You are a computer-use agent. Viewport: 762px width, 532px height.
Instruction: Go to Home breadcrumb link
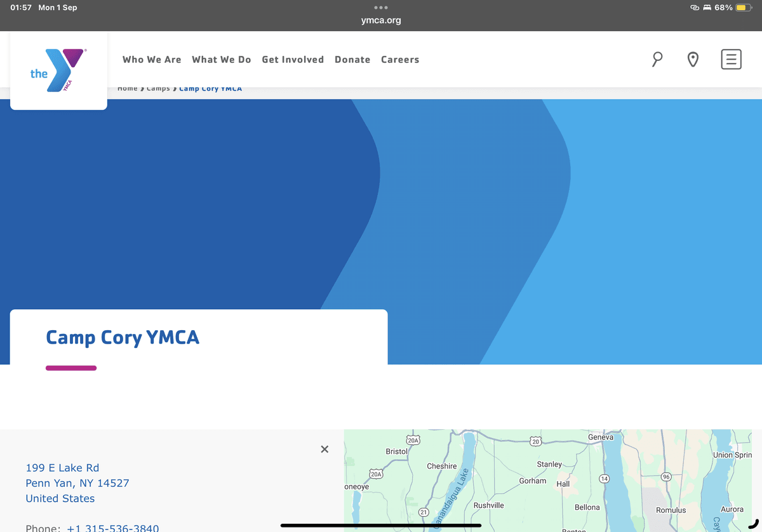click(128, 88)
